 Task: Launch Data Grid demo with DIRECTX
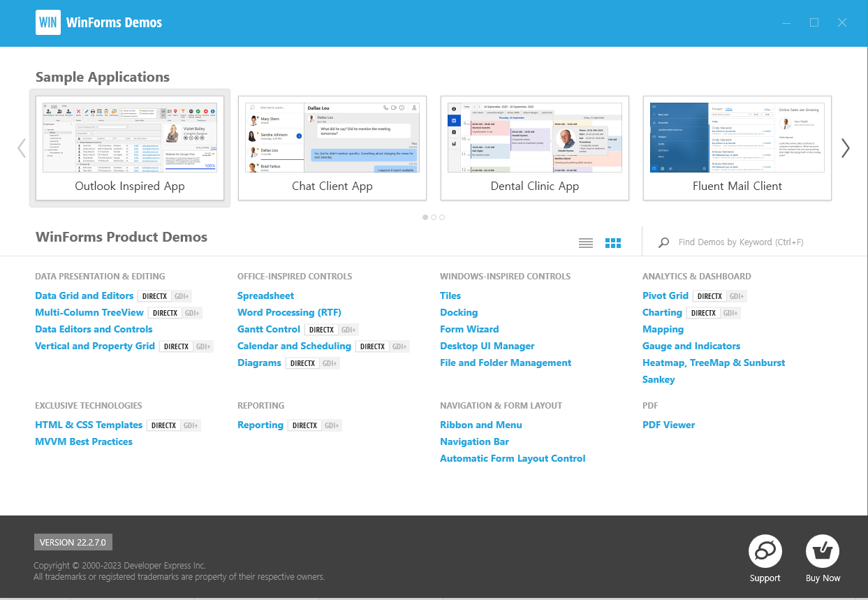[155, 296]
